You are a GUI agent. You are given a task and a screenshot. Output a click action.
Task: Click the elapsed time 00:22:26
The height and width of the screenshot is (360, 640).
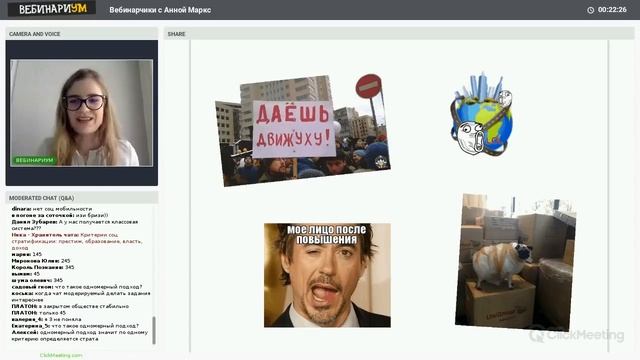click(x=612, y=9)
